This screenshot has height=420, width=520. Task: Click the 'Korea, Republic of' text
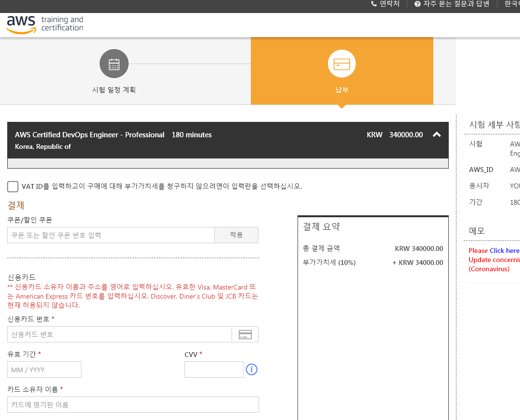click(x=43, y=146)
